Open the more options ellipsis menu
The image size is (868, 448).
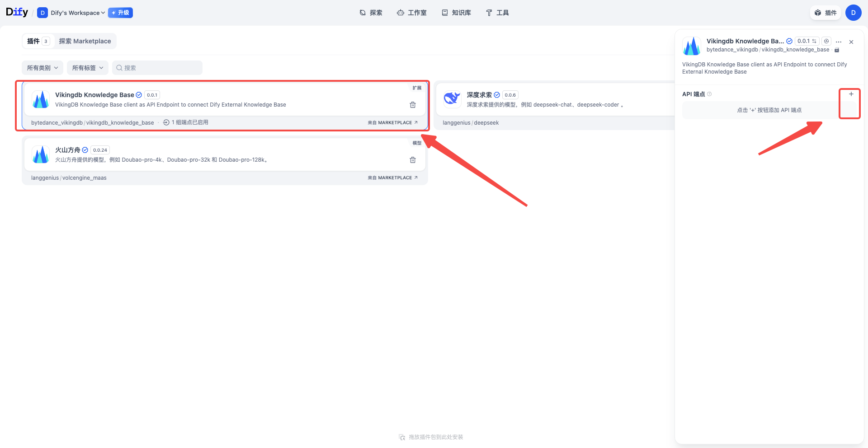[x=839, y=42]
